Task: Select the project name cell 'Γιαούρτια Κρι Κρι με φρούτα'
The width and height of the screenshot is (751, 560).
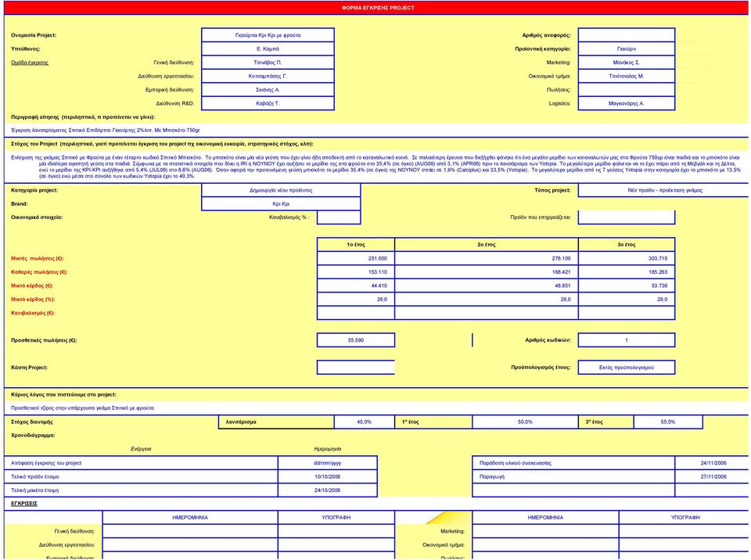Action: coord(268,35)
